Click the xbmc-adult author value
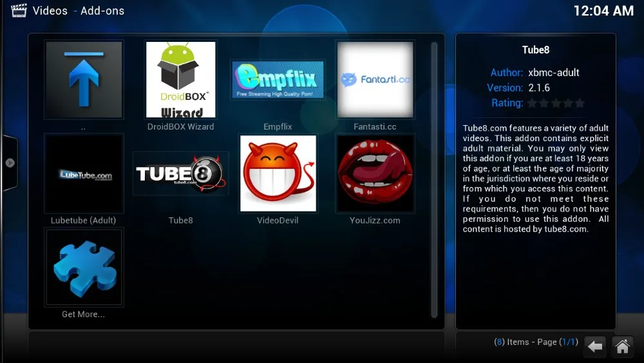The height and width of the screenshot is (363, 644). pos(554,73)
